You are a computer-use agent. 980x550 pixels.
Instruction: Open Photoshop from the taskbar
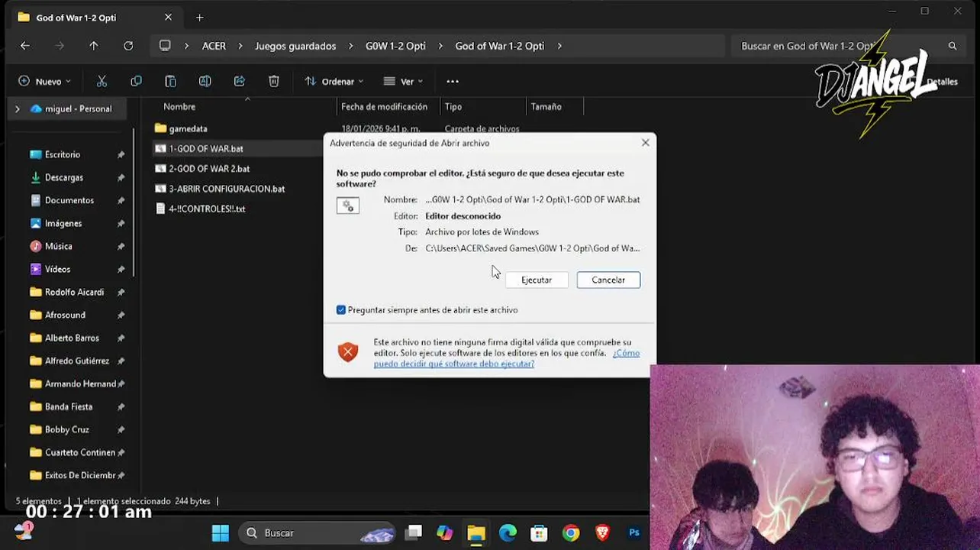click(634, 533)
